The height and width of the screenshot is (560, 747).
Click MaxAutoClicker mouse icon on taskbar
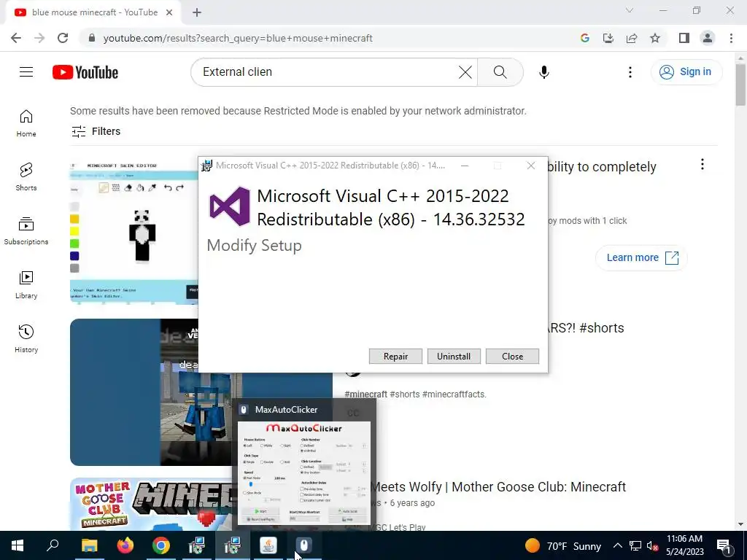(304, 545)
